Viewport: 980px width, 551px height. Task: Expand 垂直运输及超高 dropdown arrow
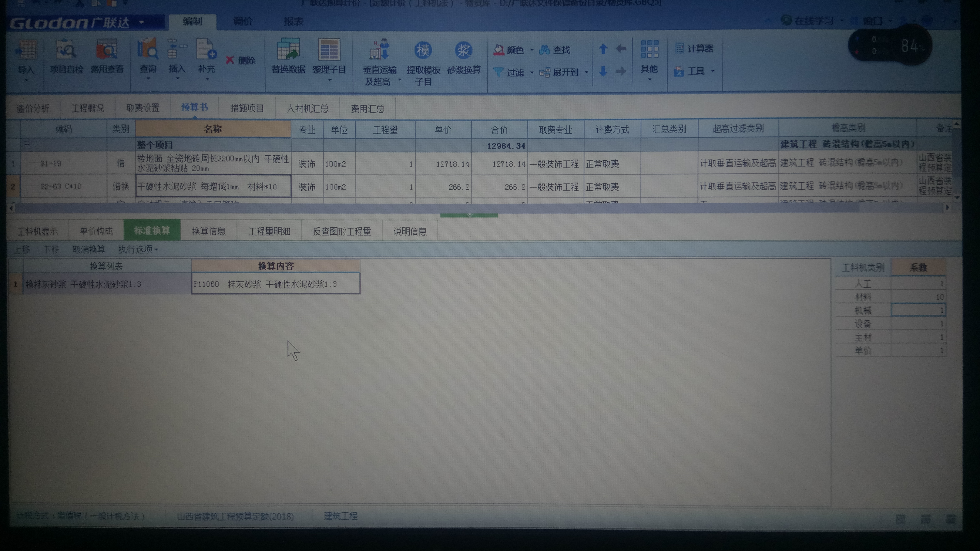tap(399, 80)
